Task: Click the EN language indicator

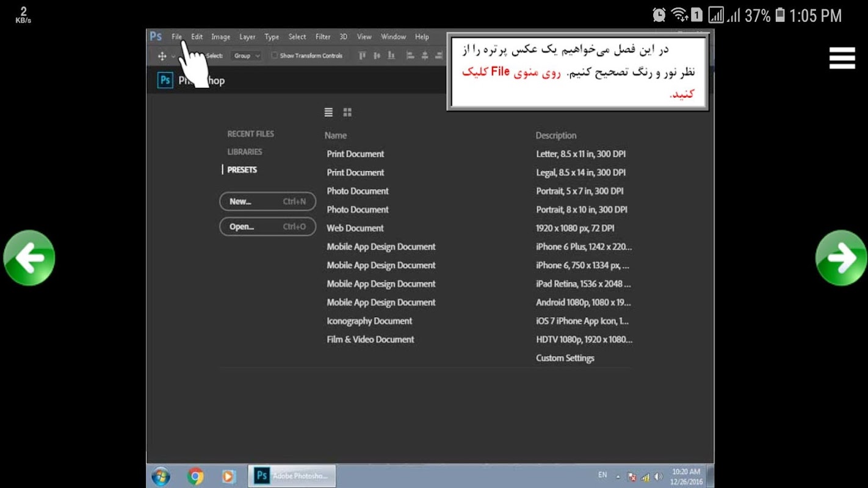Action: pyautogui.click(x=602, y=475)
